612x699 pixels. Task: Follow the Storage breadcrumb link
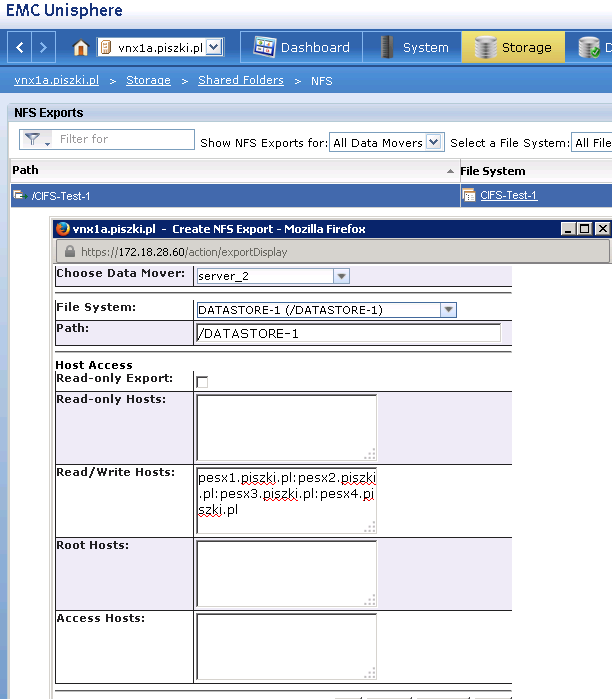pos(148,80)
